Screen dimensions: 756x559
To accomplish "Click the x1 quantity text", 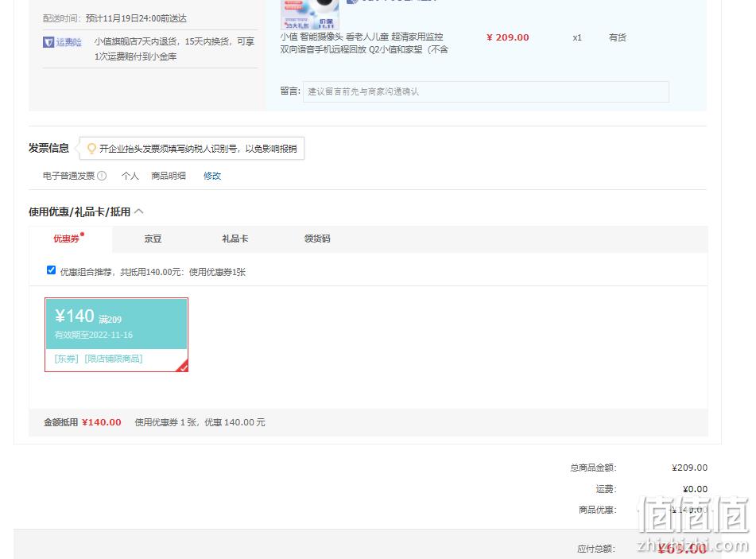I will pyautogui.click(x=577, y=37).
